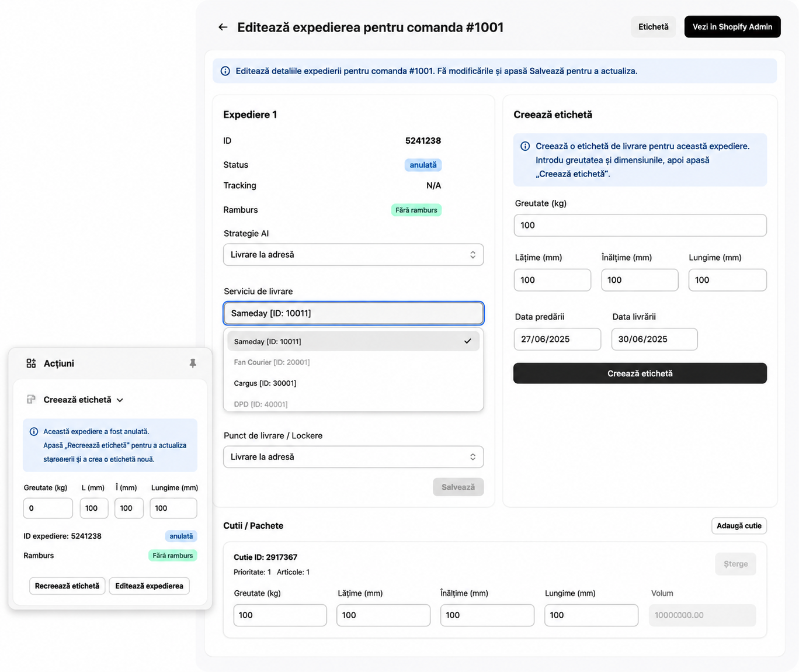This screenshot has width=799, height=672.
Task: Select DPD [ID: 40001] option
Action: pyautogui.click(x=353, y=404)
